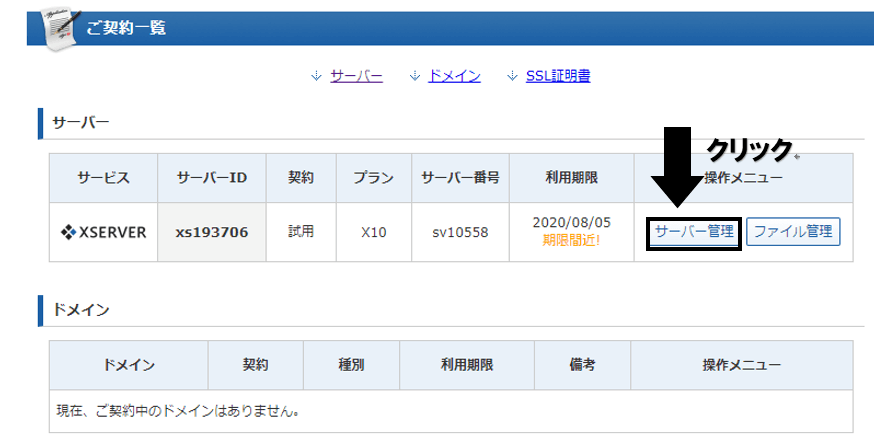Click the down arrow icon before サーバー link

(x=316, y=76)
